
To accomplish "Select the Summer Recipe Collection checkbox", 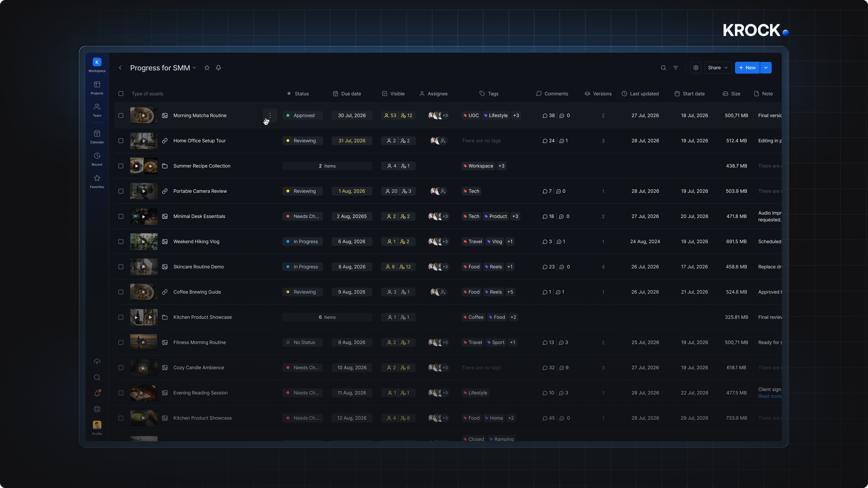I will tap(121, 166).
